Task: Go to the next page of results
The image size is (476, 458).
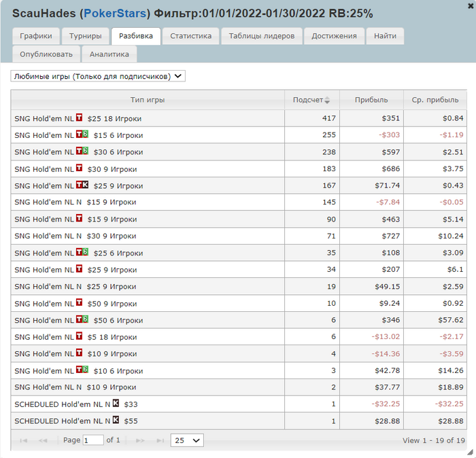Action: 140,440
